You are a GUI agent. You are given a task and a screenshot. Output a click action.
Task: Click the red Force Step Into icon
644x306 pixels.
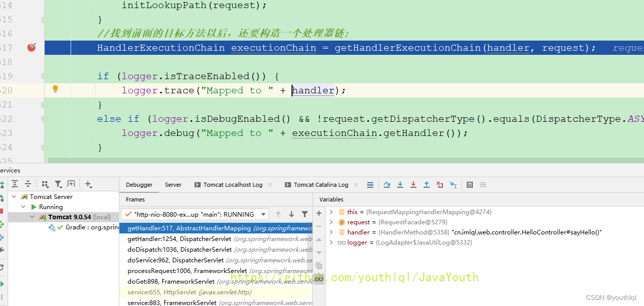point(413,185)
